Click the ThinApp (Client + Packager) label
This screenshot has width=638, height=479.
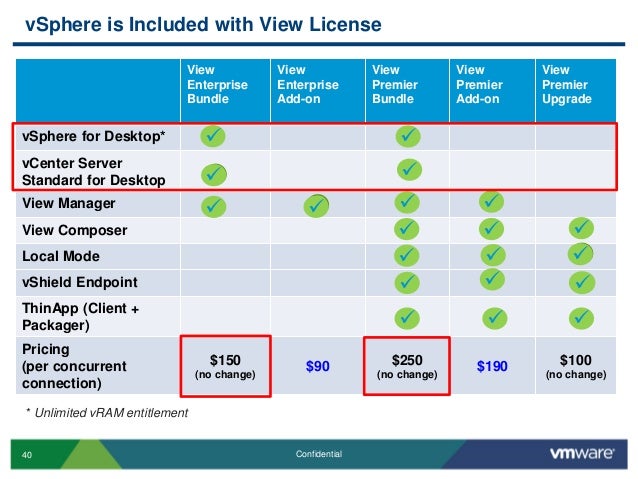click(x=81, y=317)
